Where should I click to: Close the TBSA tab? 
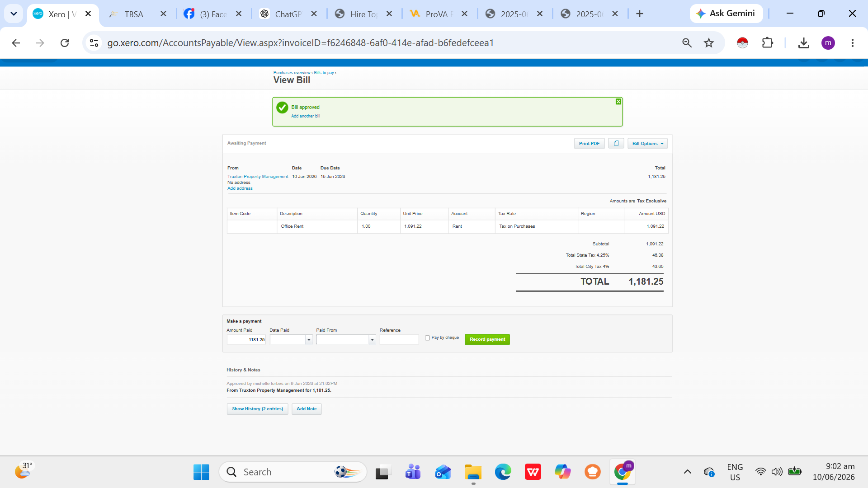pos(164,14)
